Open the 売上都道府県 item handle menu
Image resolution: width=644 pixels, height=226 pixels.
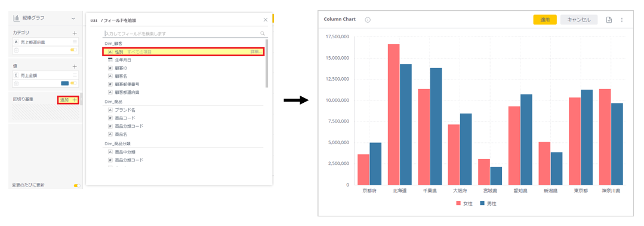click(x=75, y=42)
